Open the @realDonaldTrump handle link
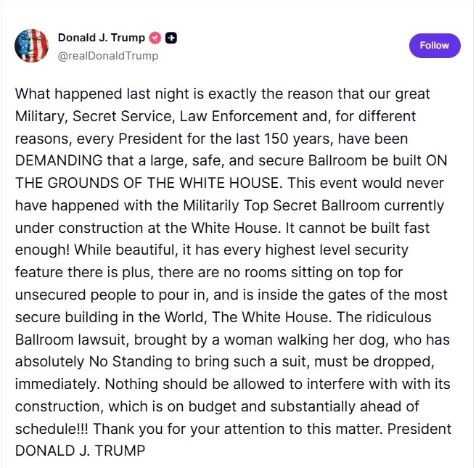The height and width of the screenshot is (468, 476). [107, 56]
